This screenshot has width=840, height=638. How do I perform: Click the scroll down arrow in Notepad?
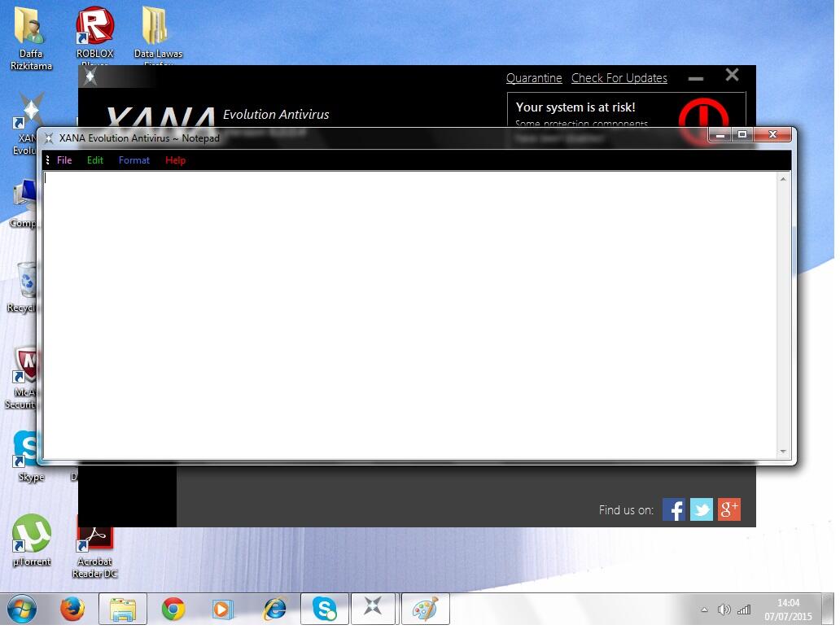coord(783,452)
